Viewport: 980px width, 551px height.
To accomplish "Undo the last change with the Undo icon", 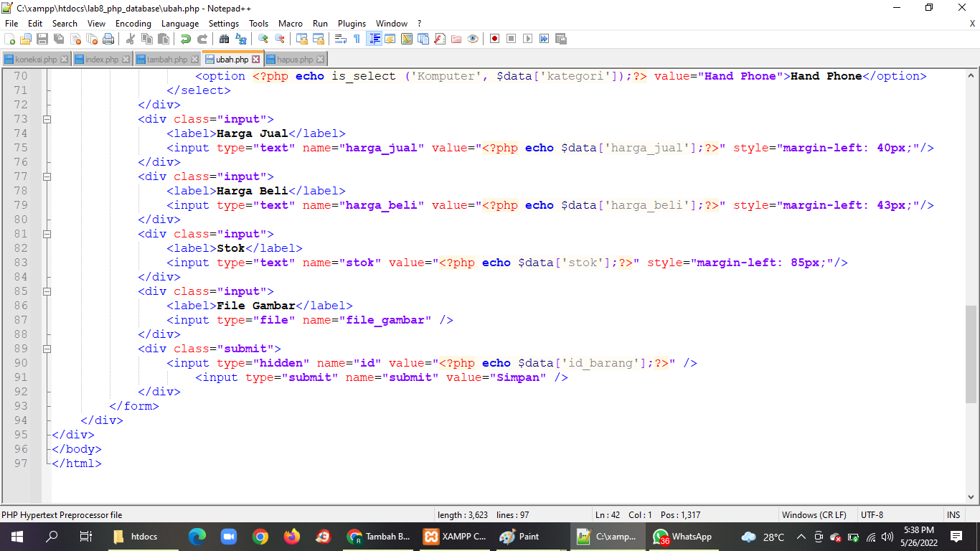I will pos(185,38).
